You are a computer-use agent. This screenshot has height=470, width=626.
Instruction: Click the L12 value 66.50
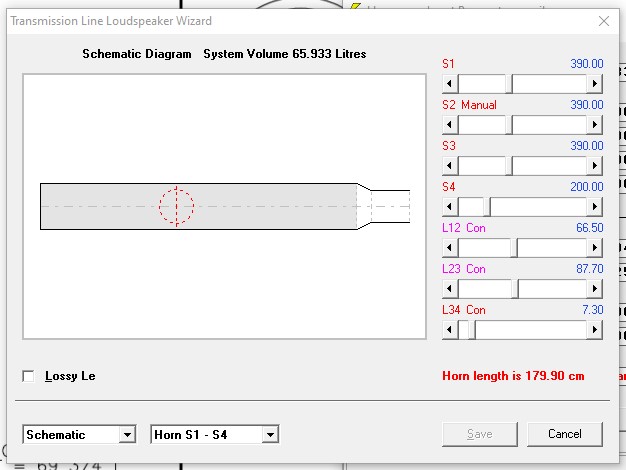(x=590, y=228)
